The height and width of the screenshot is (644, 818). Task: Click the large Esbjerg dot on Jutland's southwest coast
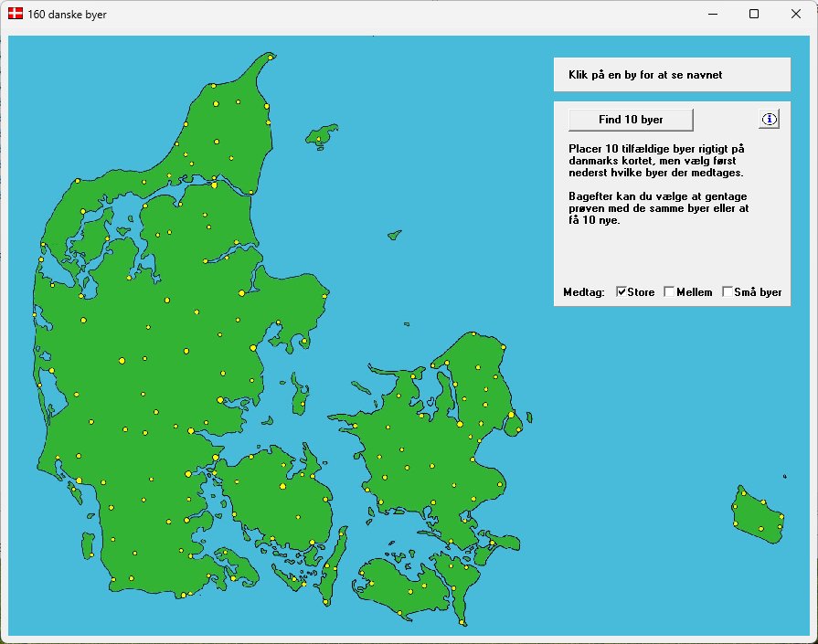click(x=79, y=480)
